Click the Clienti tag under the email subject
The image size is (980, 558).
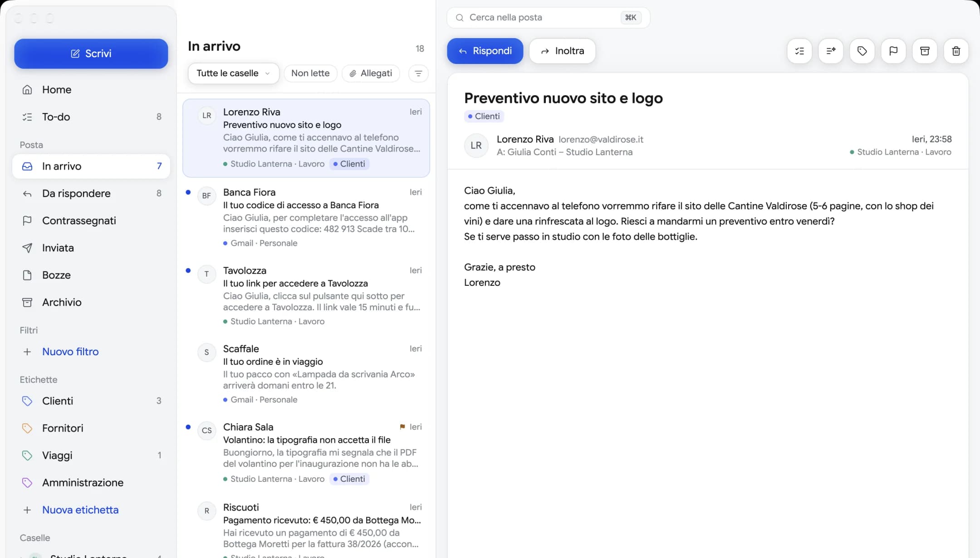point(484,117)
